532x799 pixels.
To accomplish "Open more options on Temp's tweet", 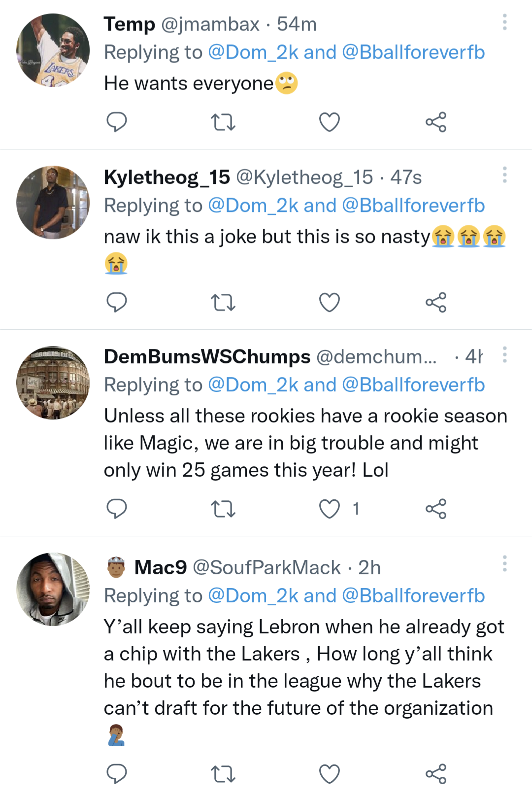I will tap(504, 22).
